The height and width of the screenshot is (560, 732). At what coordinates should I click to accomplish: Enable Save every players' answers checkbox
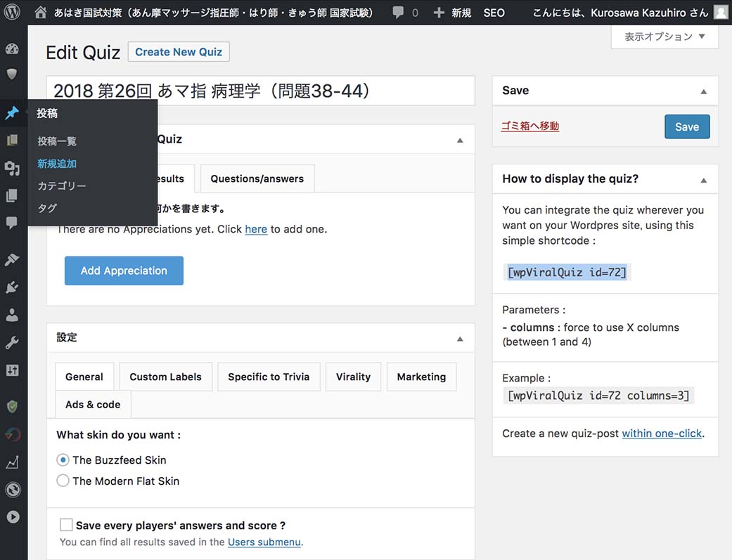66,525
